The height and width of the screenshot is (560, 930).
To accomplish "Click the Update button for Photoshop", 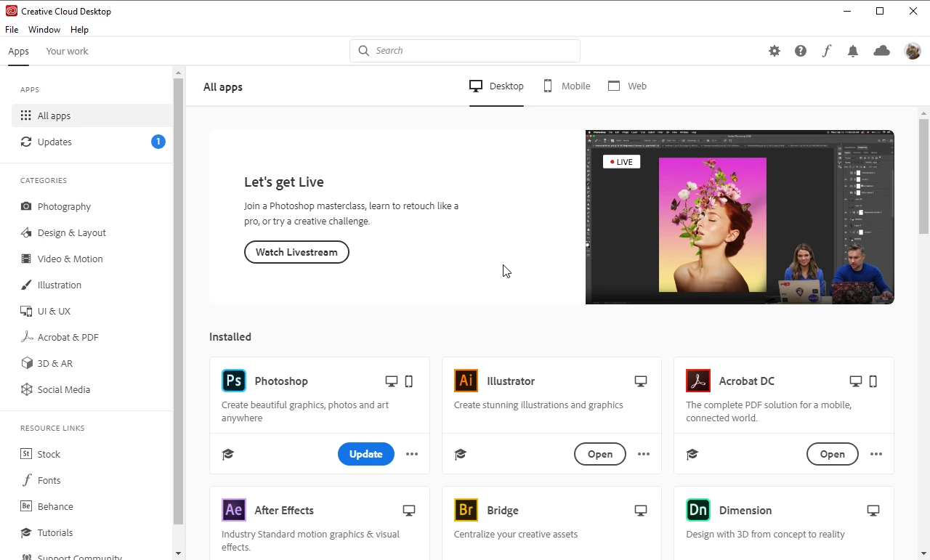I will pyautogui.click(x=366, y=454).
